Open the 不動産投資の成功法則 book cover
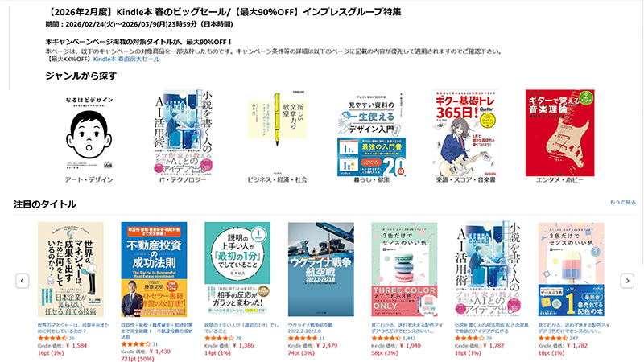Image resolution: width=644 pixels, height=362 pixels. pos(154,269)
